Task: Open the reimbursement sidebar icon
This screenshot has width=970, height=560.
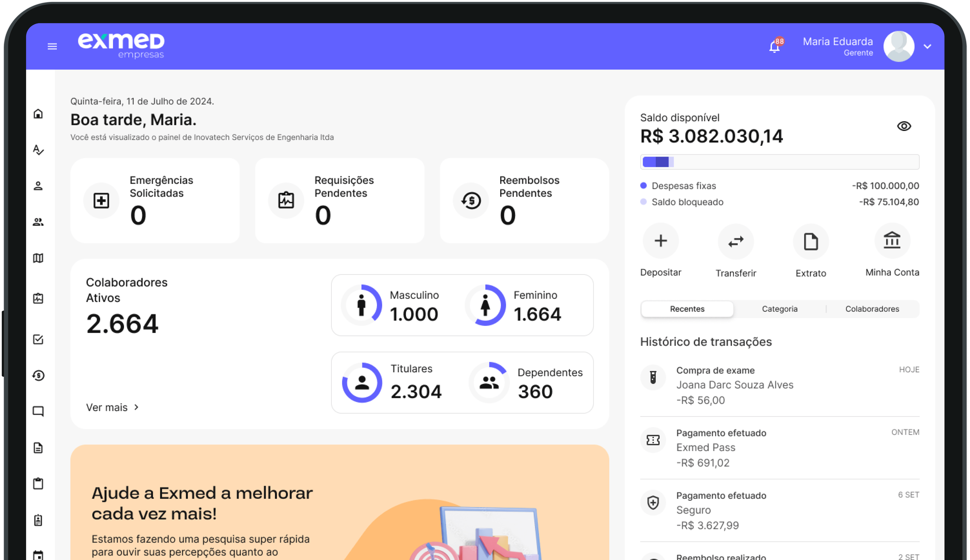Action: 38,375
